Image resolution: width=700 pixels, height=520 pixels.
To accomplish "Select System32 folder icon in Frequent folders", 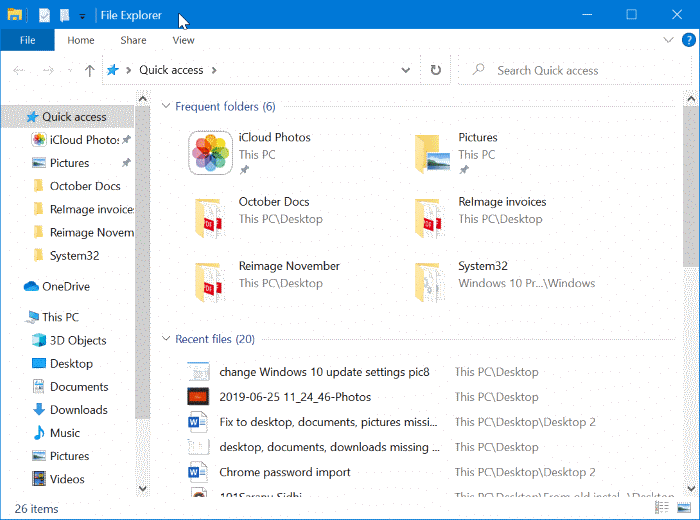I will coord(428,282).
